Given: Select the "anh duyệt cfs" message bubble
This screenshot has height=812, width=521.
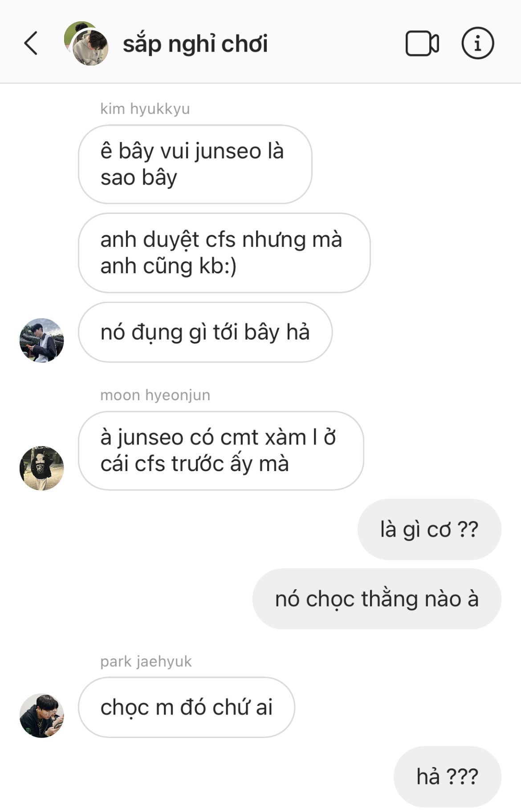Looking at the screenshot, I should tap(224, 253).
